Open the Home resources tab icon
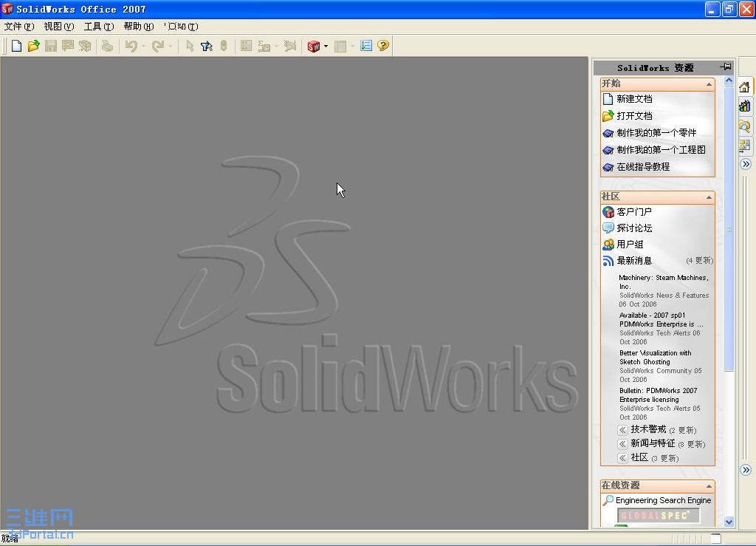756x546 pixels. click(744, 87)
